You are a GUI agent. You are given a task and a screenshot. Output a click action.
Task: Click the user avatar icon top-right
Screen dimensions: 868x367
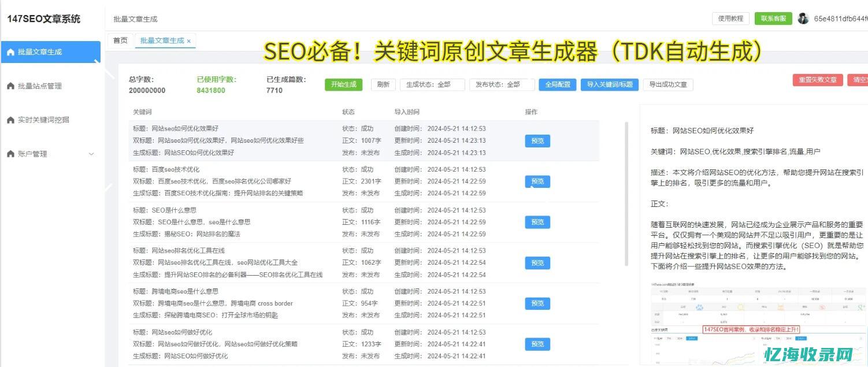click(803, 18)
